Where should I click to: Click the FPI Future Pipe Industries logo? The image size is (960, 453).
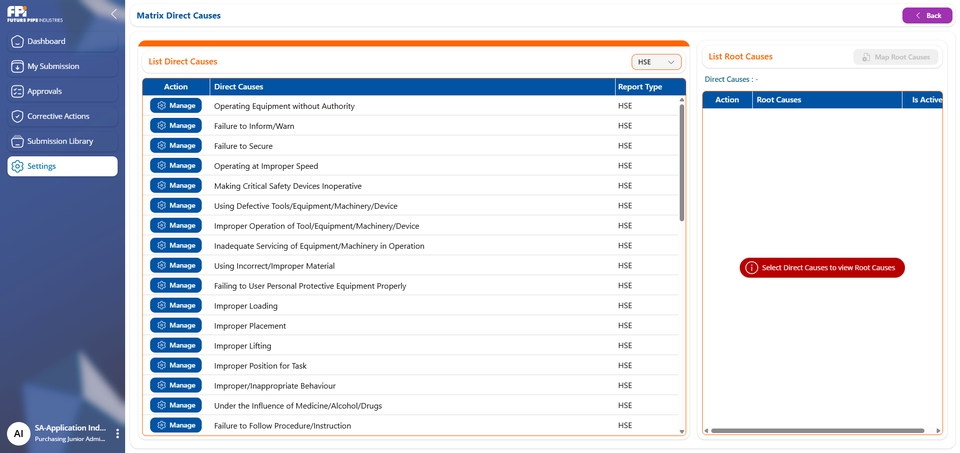pos(35,14)
